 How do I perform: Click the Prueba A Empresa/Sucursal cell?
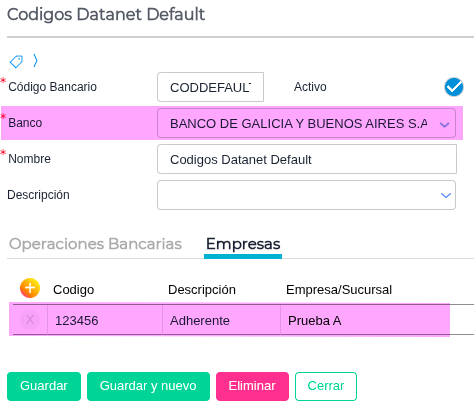point(365,320)
